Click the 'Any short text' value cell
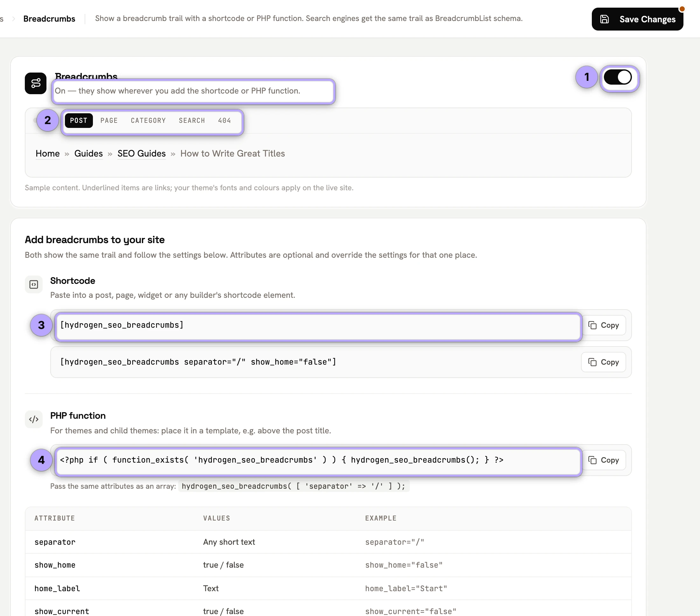700x616 pixels. point(229,542)
